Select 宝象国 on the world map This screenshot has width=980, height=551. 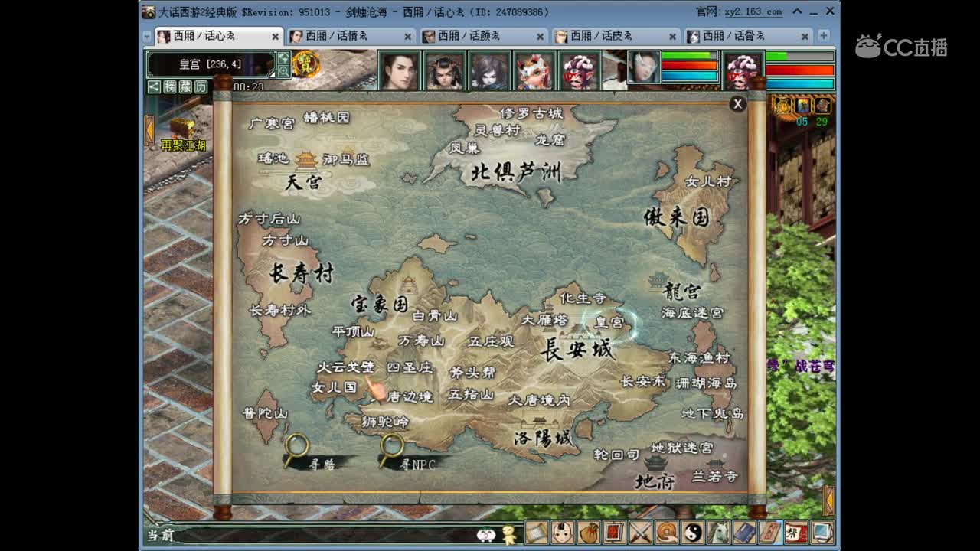coord(380,304)
